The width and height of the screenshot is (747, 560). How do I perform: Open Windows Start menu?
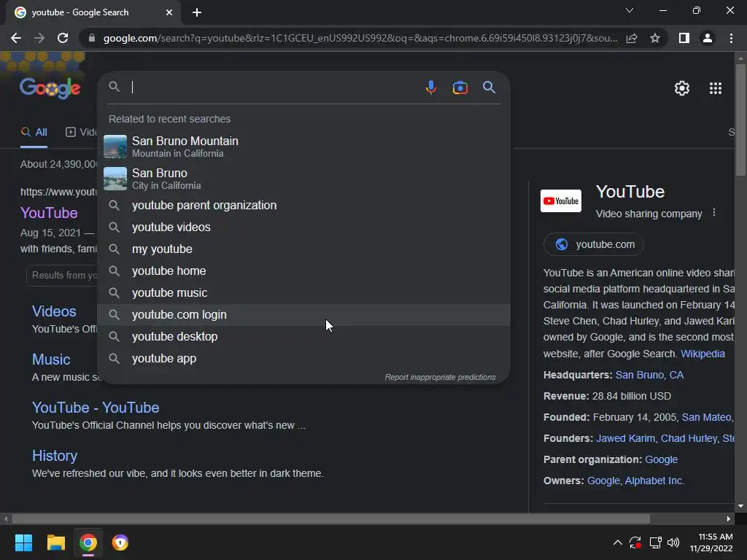click(x=23, y=542)
